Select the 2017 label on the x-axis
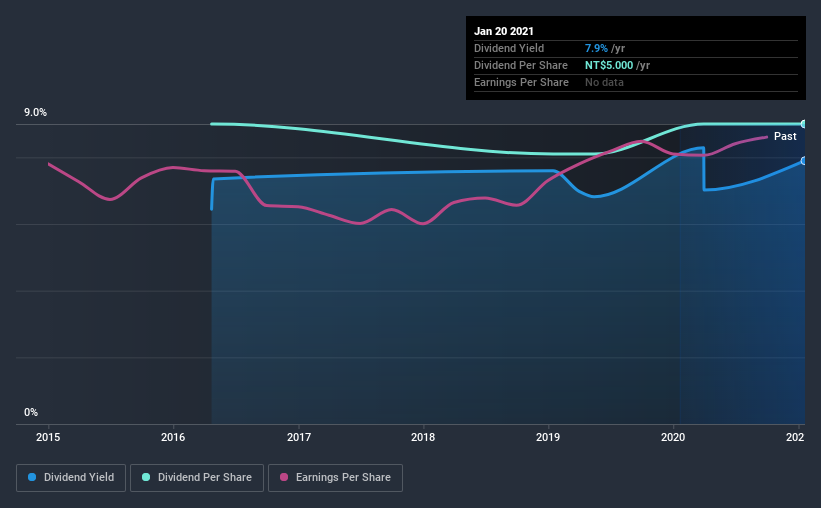The height and width of the screenshot is (508, 821). tap(298, 437)
